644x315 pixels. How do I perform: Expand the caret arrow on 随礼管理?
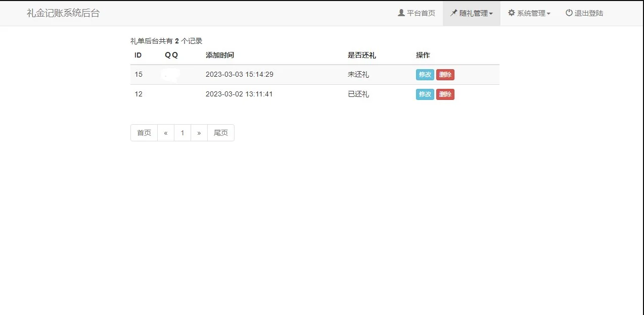pyautogui.click(x=491, y=13)
